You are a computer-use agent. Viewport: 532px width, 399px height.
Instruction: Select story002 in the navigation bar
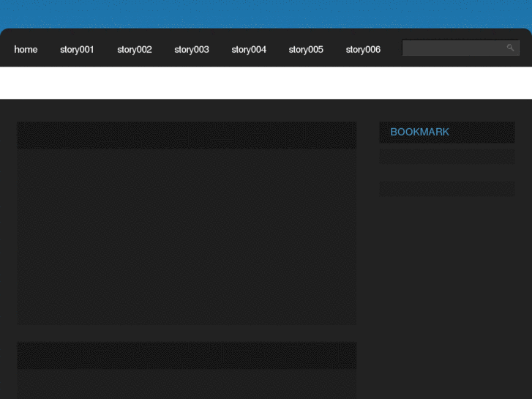point(135,50)
